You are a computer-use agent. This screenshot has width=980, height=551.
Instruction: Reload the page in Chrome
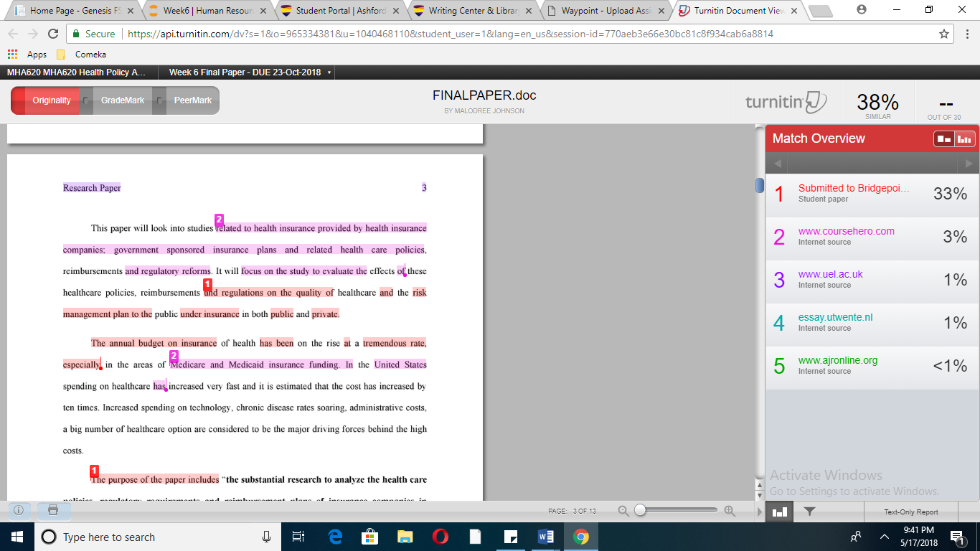click(x=53, y=34)
